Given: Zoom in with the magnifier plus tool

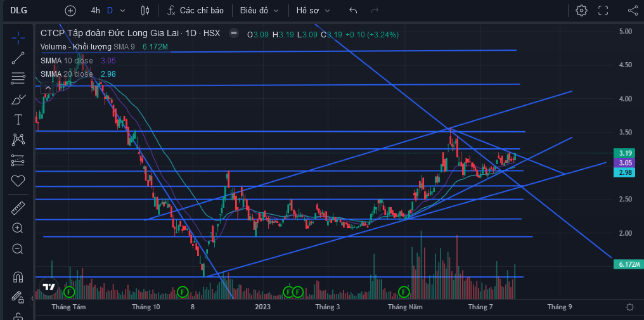Looking at the screenshot, I should point(18,228).
